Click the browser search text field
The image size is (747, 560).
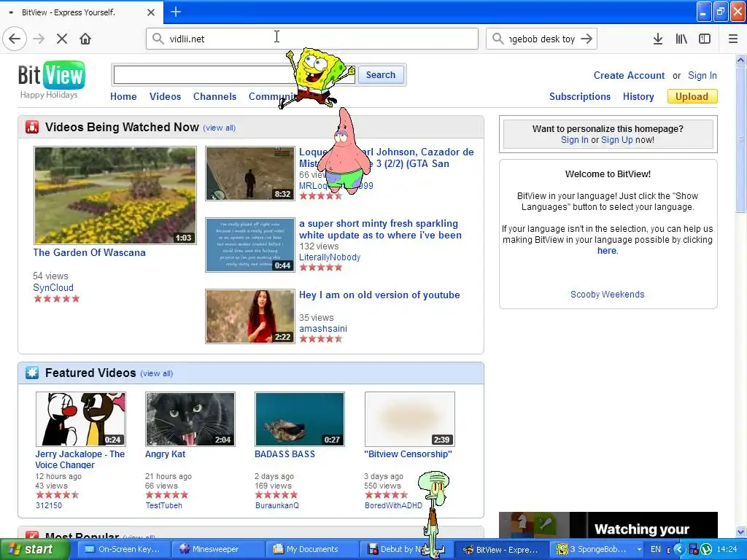[x=542, y=39]
